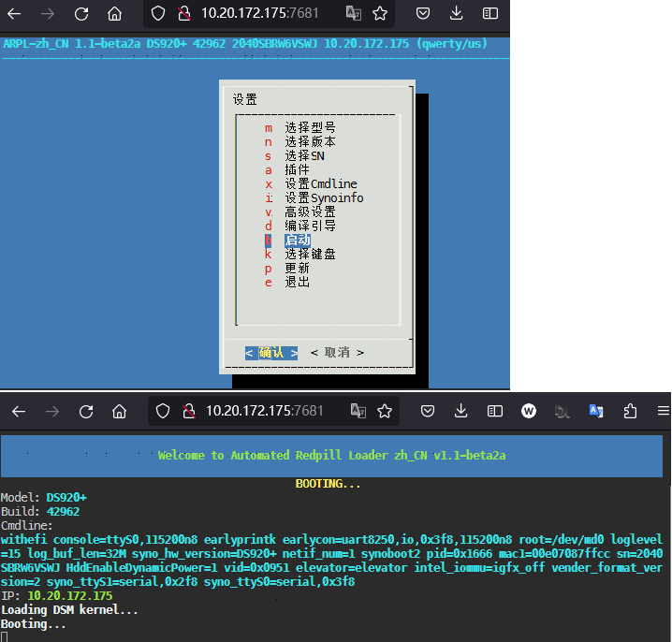The height and width of the screenshot is (642, 672).
Task: Click the extensions puzzle-piece icon
Action: (630, 411)
